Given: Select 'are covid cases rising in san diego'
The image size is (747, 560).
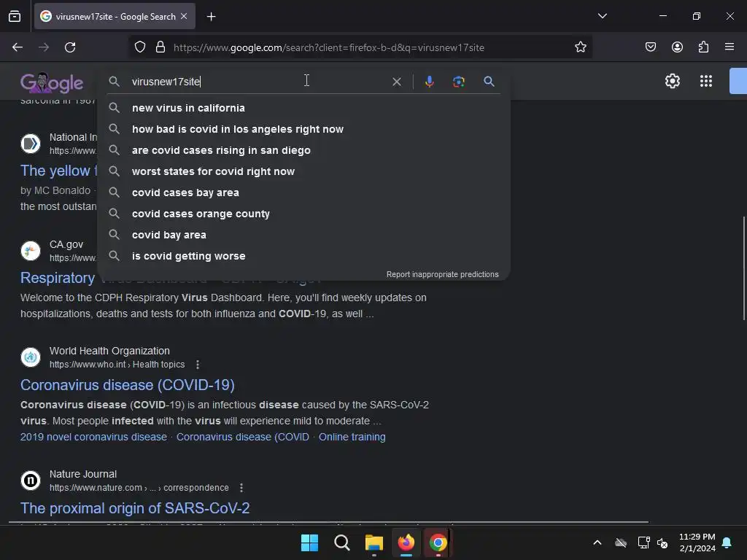Looking at the screenshot, I should pos(303,150).
